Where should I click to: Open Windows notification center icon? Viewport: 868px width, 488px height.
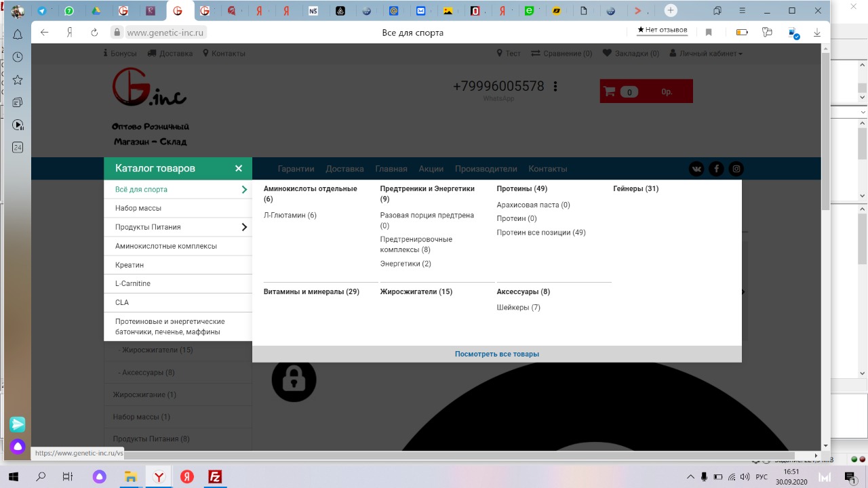pyautogui.click(x=850, y=477)
